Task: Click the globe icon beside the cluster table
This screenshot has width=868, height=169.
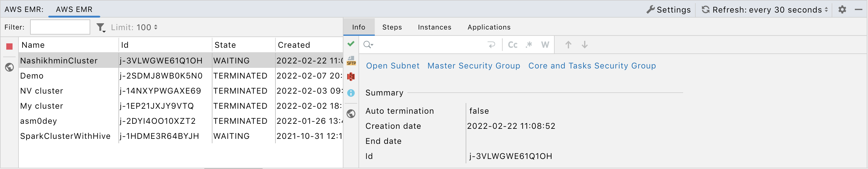Action: tap(9, 67)
